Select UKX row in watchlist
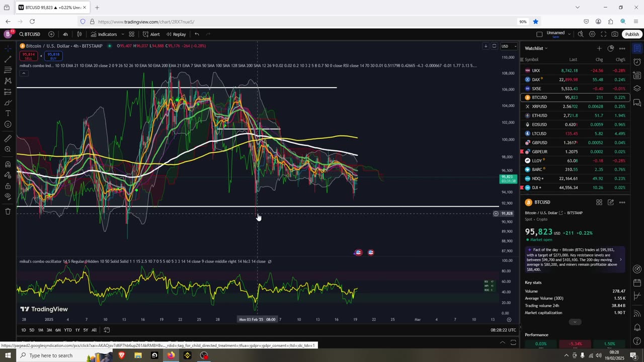This screenshot has width=644, height=362. pyautogui.click(x=575, y=70)
